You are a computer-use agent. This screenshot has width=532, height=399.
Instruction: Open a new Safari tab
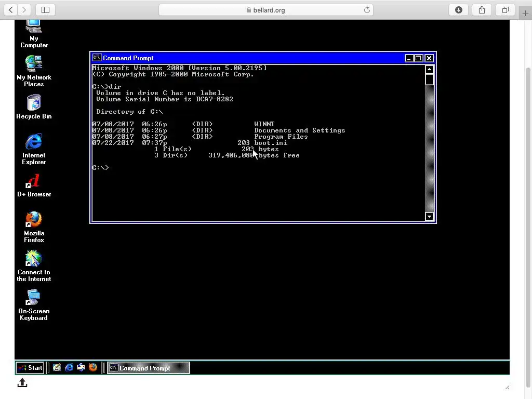525,13
